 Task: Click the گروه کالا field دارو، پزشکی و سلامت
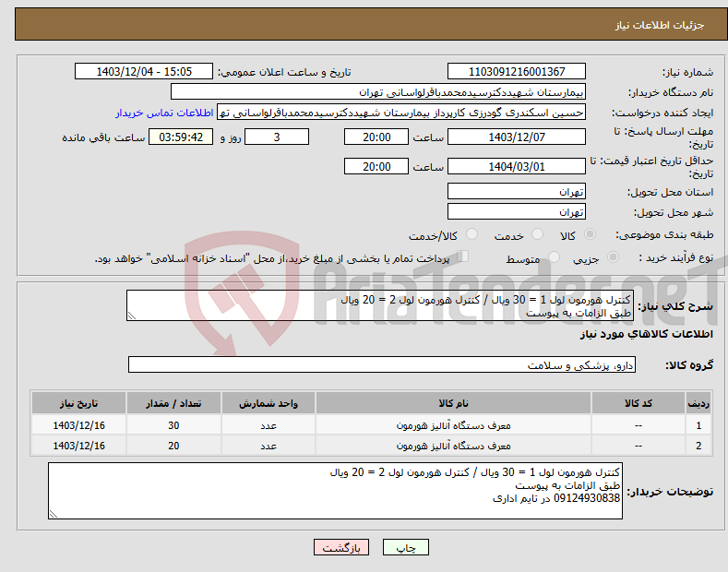[382, 365]
